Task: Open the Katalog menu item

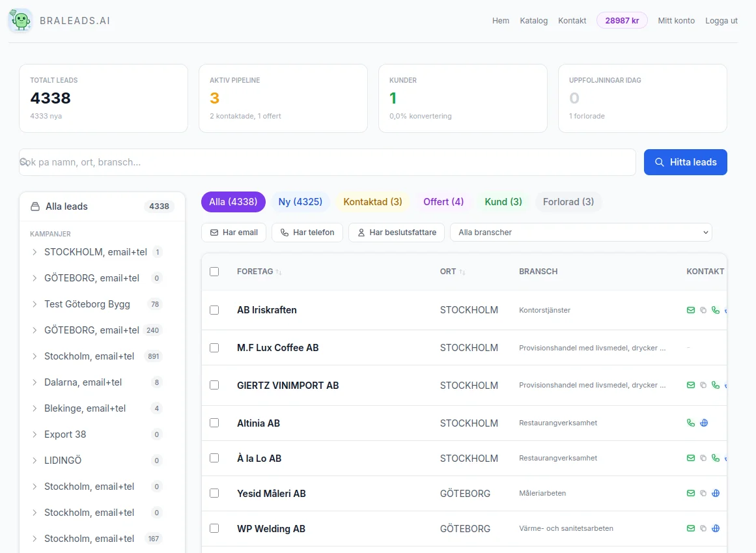Action: [533, 20]
